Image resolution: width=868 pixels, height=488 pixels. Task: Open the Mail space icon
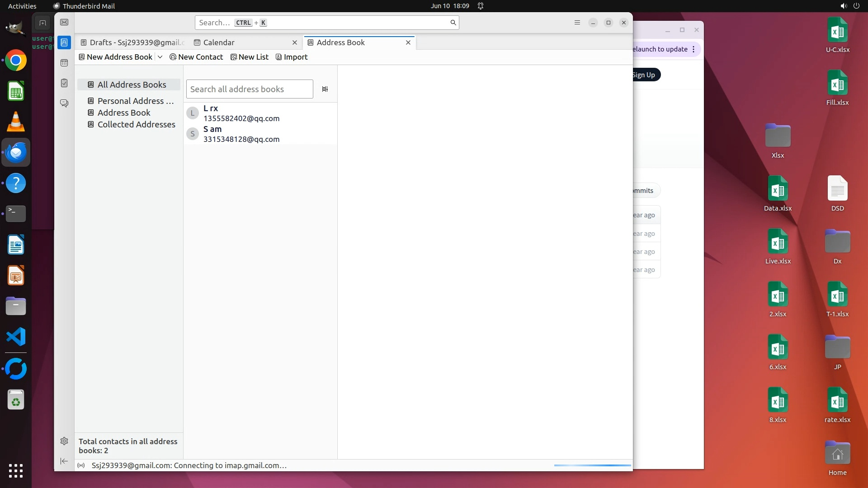[x=64, y=23]
